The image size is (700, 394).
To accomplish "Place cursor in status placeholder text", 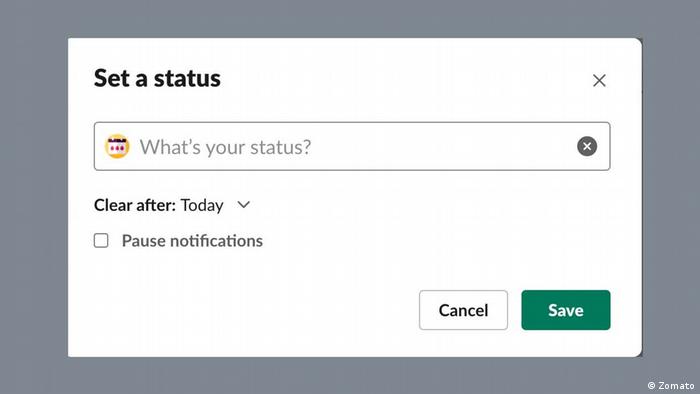I will 225,147.
